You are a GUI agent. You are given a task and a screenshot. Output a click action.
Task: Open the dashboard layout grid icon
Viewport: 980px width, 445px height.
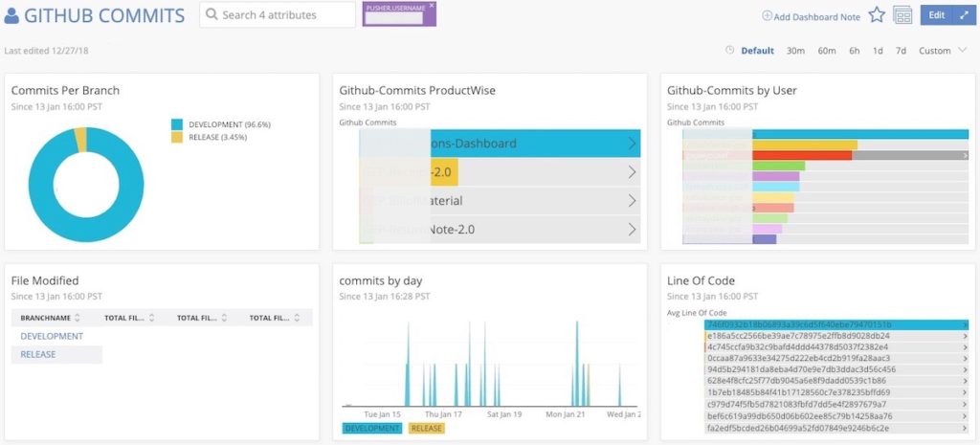pyautogui.click(x=902, y=15)
